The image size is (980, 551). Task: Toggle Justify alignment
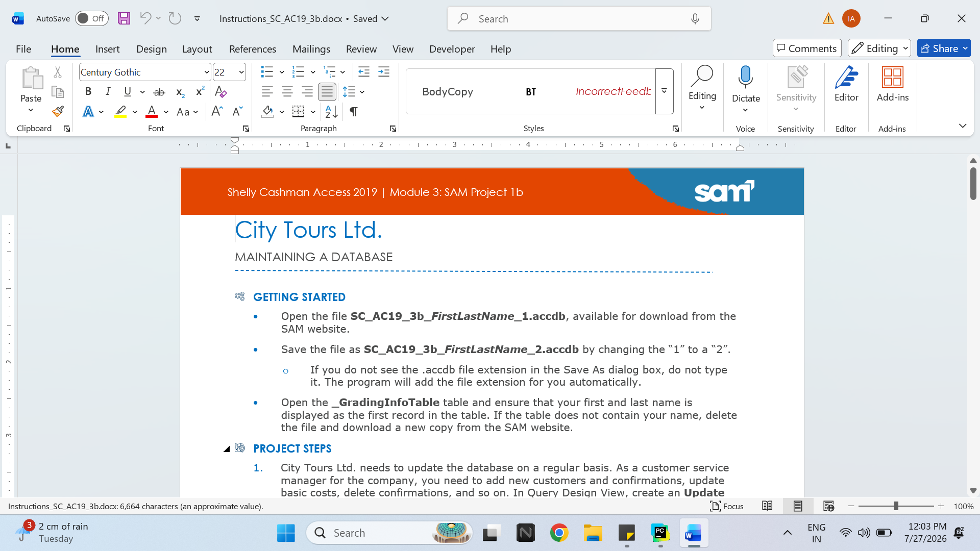click(x=327, y=92)
